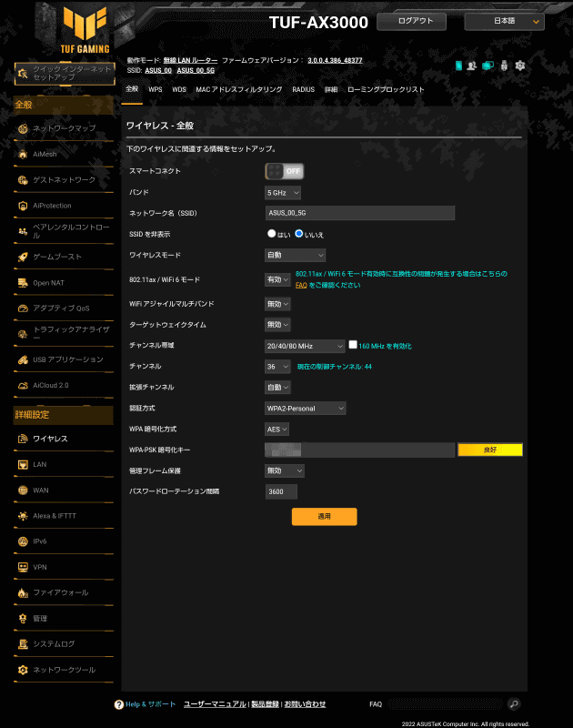Open the VPN monitor icon
573x728 pixels.
[x=23, y=567]
